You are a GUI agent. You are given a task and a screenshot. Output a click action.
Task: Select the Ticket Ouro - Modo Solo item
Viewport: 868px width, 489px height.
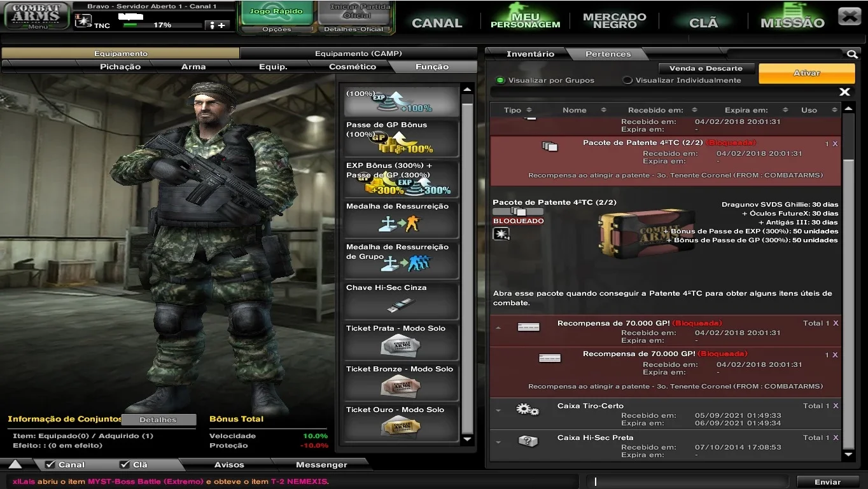[402, 423]
